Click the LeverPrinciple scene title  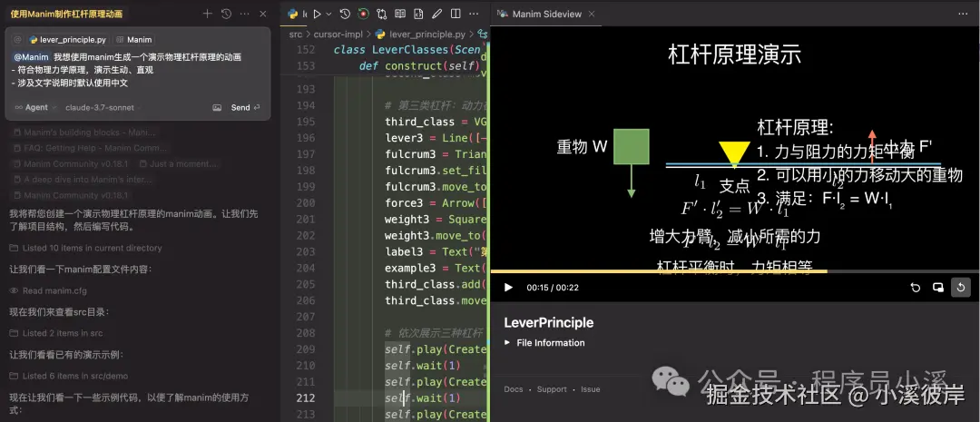coord(549,322)
